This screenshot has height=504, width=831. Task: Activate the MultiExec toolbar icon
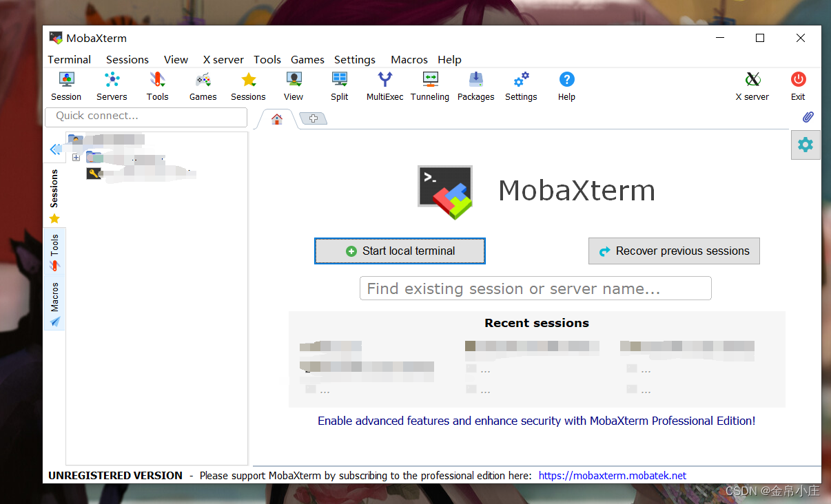(385, 86)
